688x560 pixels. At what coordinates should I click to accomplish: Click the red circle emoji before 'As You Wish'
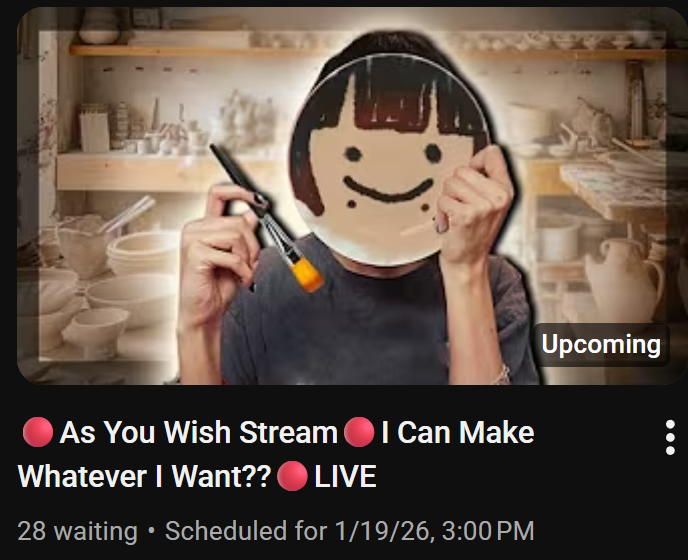coord(38,432)
